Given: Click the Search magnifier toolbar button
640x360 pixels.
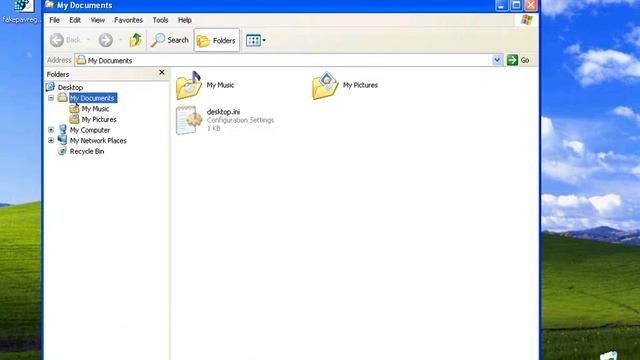Looking at the screenshot, I should click(169, 40).
